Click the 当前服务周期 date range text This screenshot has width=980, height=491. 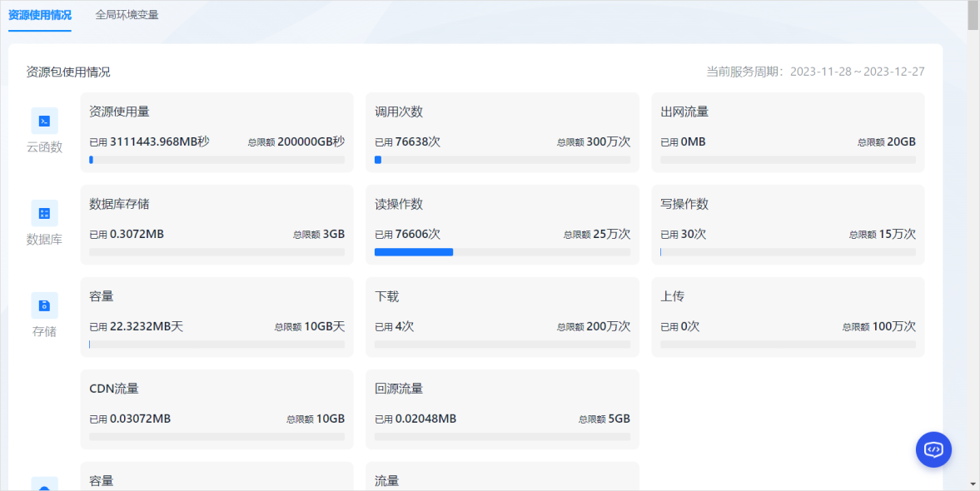tap(816, 72)
